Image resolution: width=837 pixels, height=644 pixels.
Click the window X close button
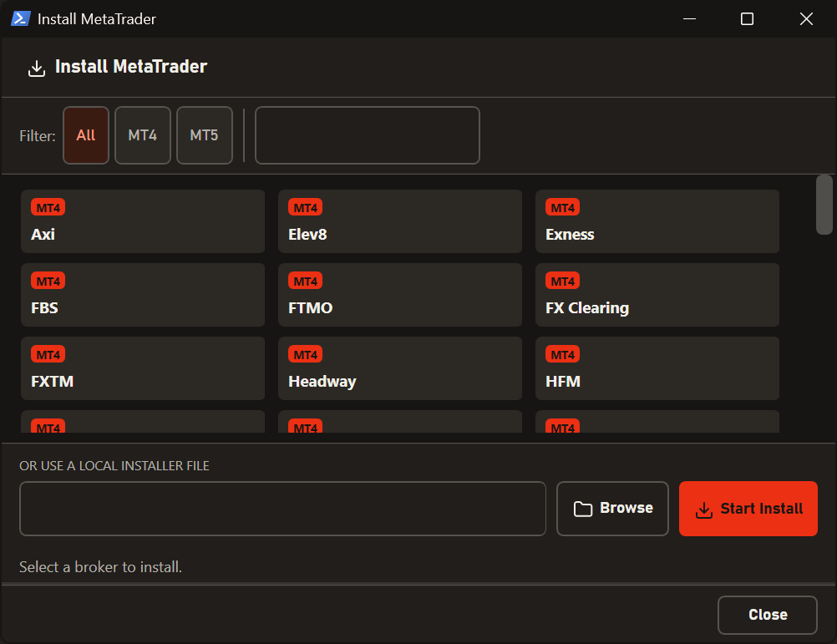click(806, 18)
